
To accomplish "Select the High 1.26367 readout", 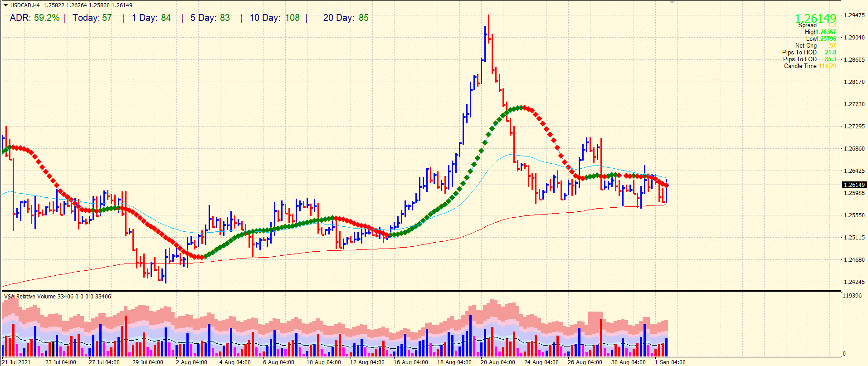I will click(820, 32).
